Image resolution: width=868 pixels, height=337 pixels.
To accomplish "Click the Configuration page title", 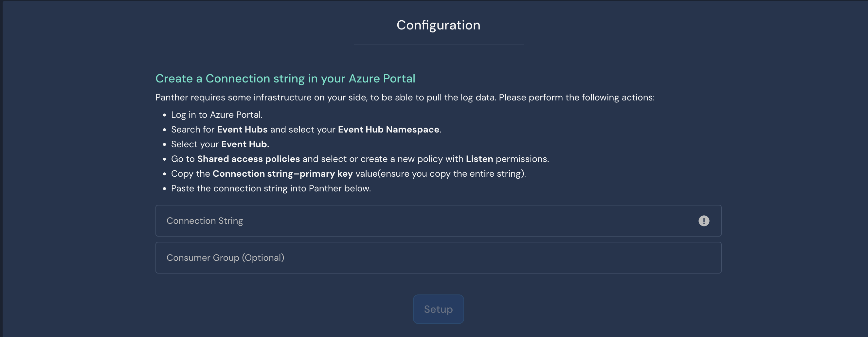I will tap(439, 25).
